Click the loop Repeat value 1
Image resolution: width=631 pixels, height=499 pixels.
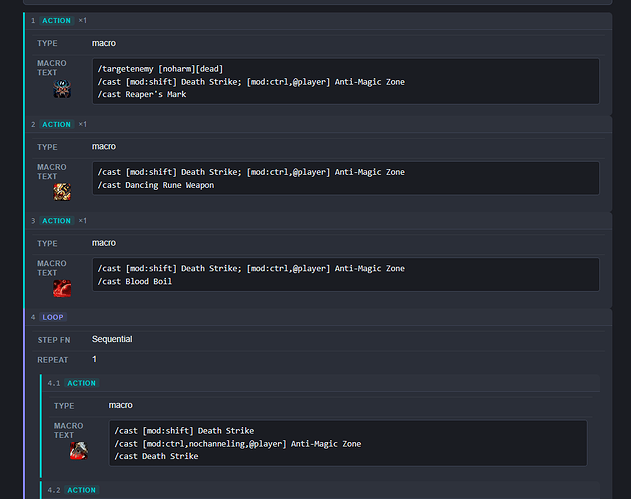click(94, 359)
